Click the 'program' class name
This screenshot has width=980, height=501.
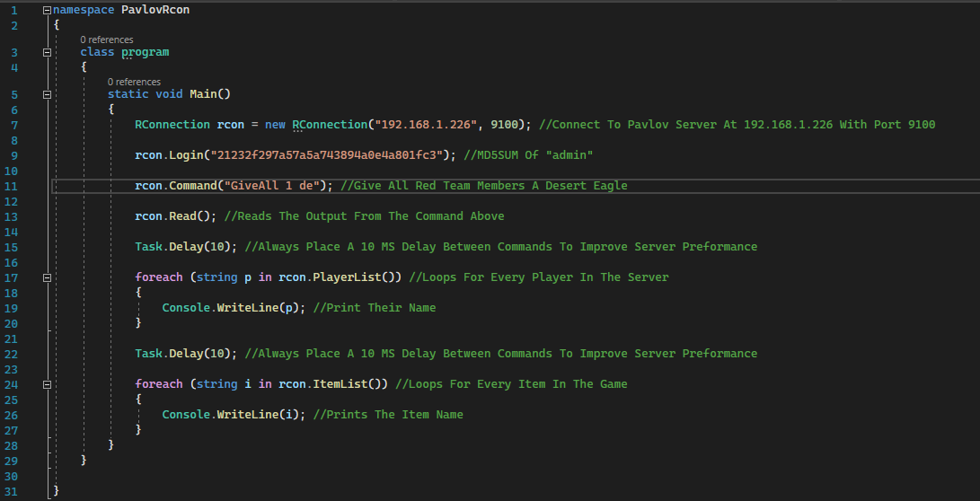pyautogui.click(x=145, y=52)
